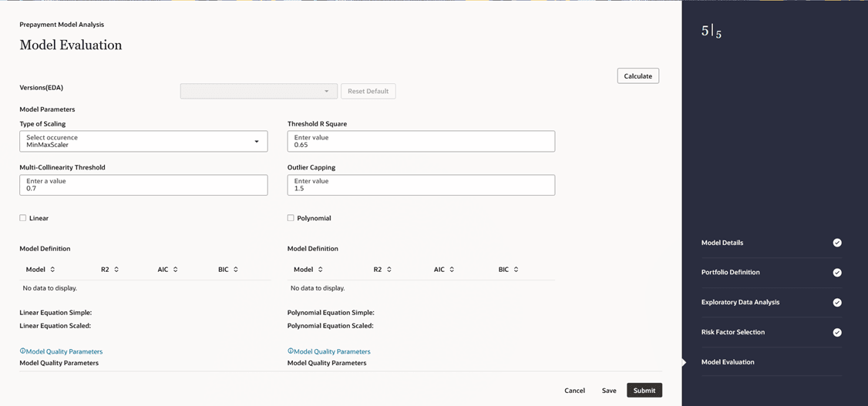Enable the Polynomial checkbox
The width and height of the screenshot is (868, 406).
291,218
